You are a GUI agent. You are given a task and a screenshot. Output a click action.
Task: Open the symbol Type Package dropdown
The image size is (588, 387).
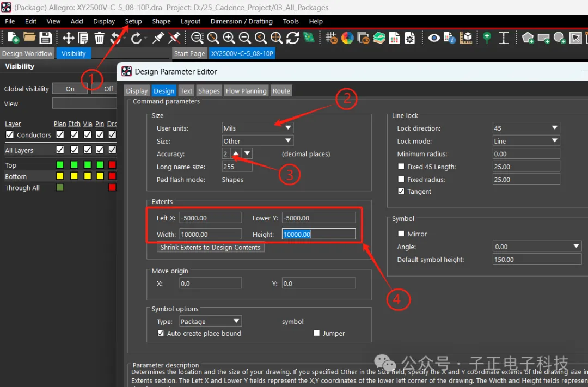coord(210,321)
